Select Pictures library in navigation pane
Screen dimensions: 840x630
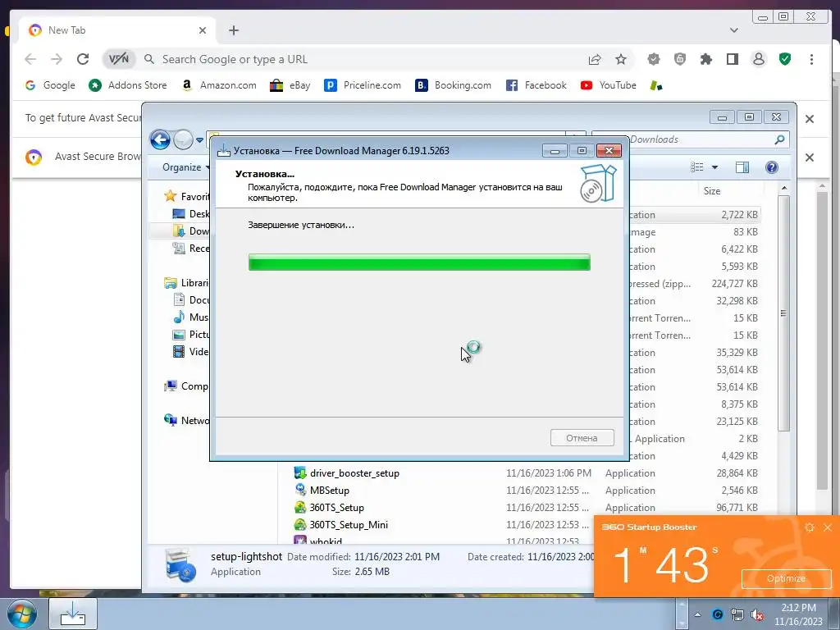point(191,335)
